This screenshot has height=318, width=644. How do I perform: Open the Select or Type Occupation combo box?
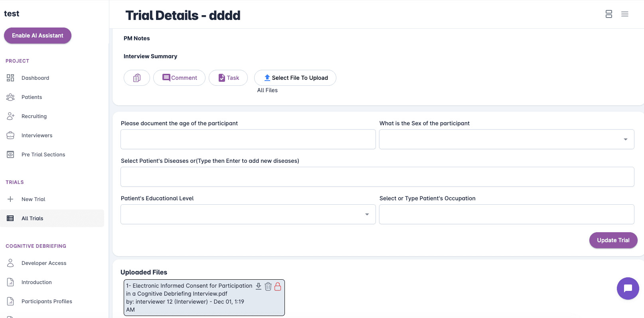click(506, 214)
